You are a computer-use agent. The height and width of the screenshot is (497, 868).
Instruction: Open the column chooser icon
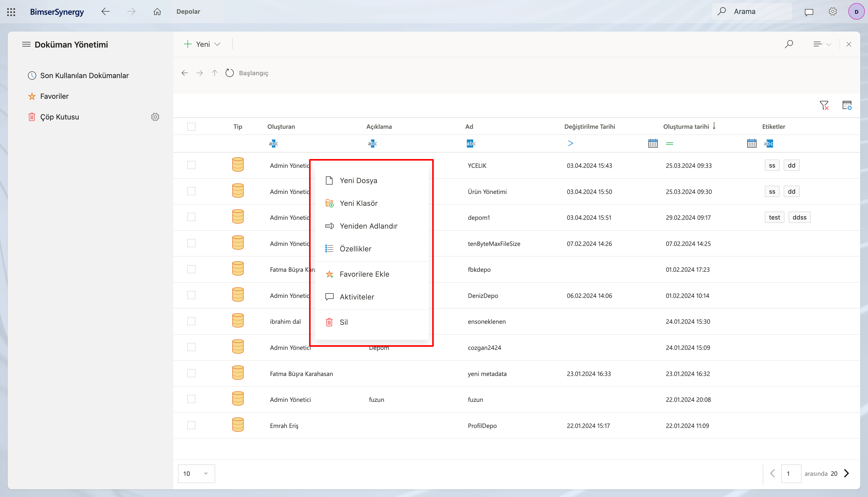click(x=847, y=105)
